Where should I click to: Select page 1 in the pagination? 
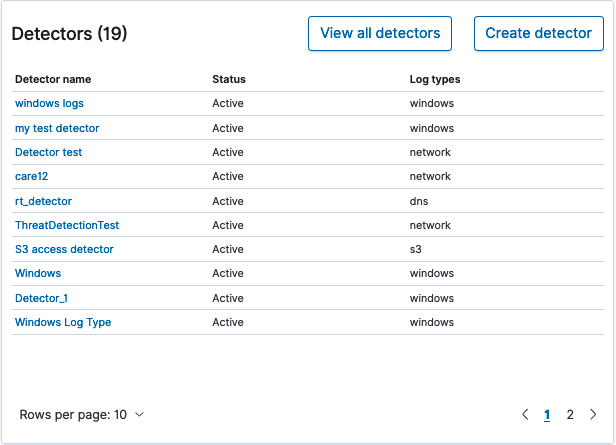pos(547,414)
